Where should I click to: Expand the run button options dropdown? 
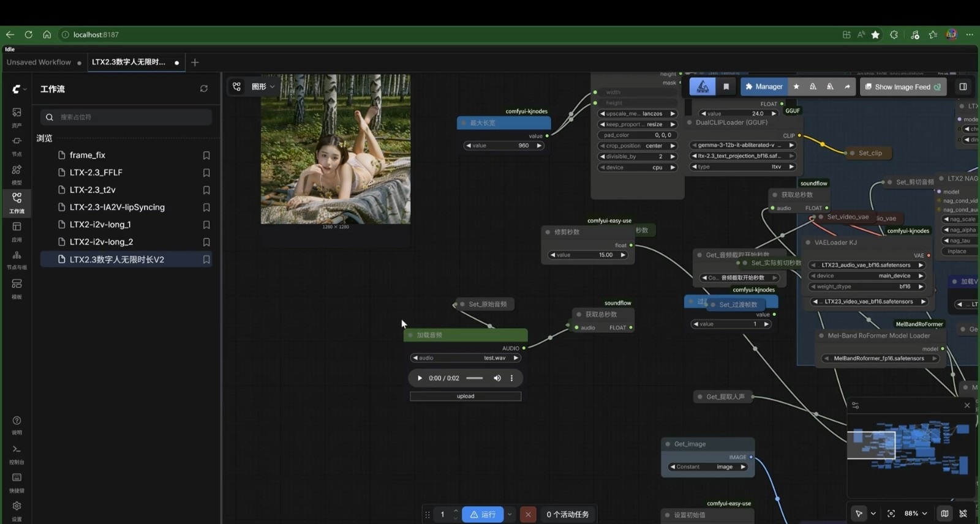pyautogui.click(x=510, y=515)
